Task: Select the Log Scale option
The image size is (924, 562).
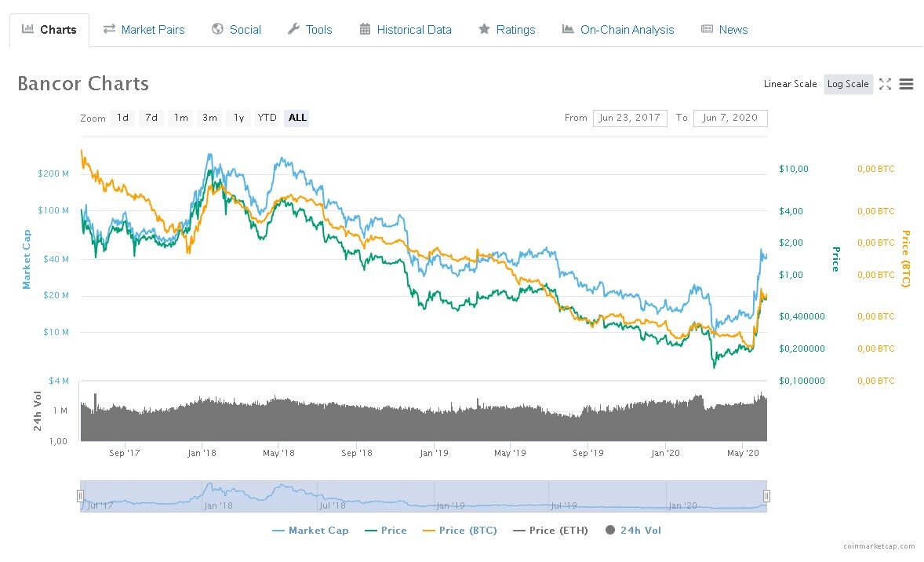Action: (848, 84)
